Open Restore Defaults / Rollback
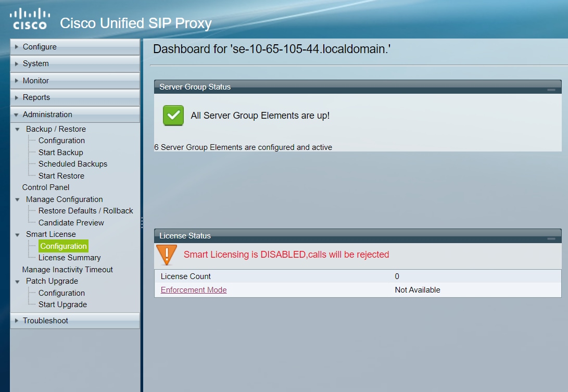 [86, 211]
